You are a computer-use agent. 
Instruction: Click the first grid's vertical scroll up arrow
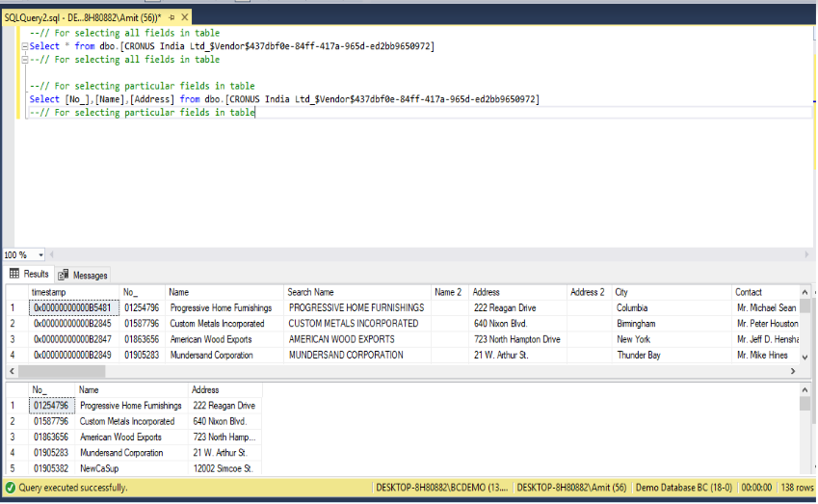pyautogui.click(x=805, y=292)
